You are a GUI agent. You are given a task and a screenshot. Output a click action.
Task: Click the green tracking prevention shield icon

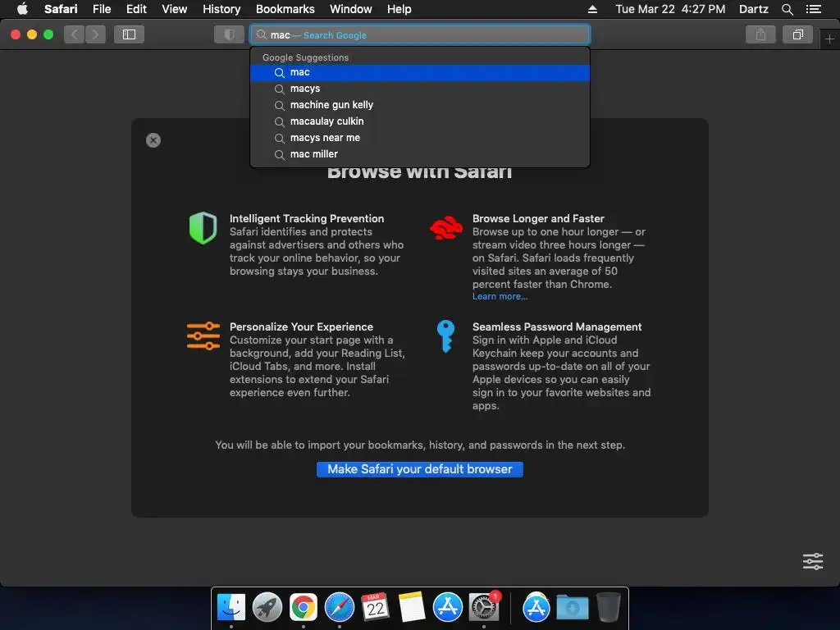203,228
